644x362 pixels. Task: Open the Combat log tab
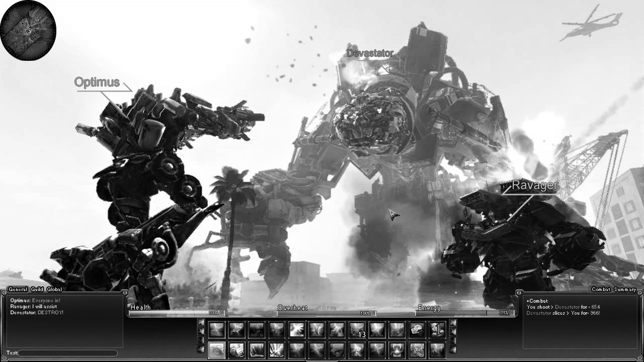[x=601, y=289]
